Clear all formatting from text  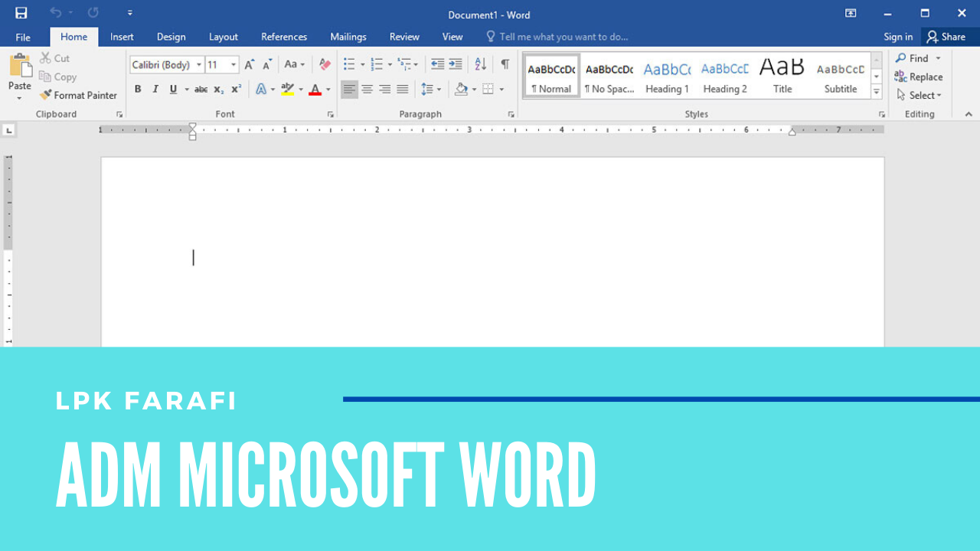pyautogui.click(x=325, y=65)
